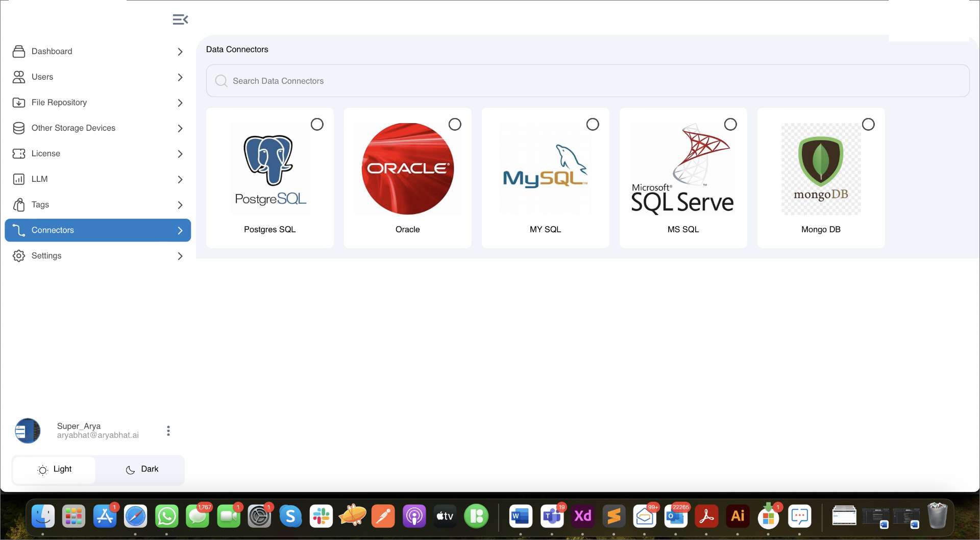Open Finder from the dock
Image resolution: width=980 pixels, height=540 pixels.
pos(43,516)
